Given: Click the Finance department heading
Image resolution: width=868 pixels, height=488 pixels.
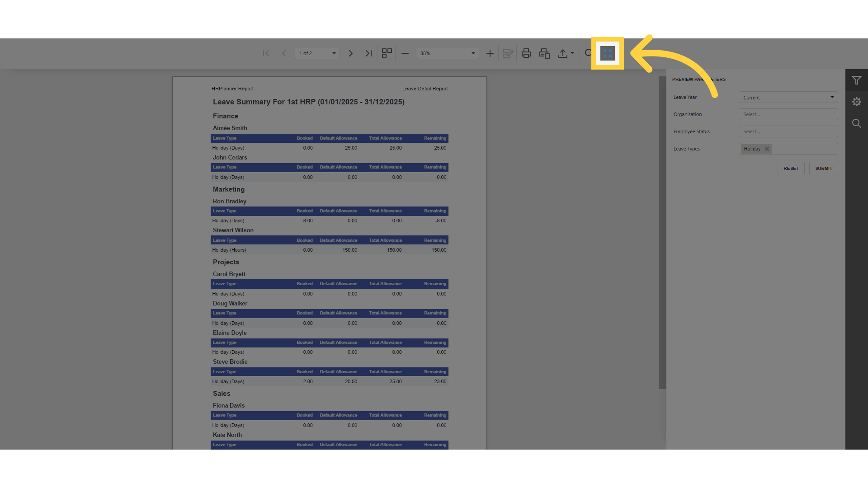Looking at the screenshot, I should 226,116.
